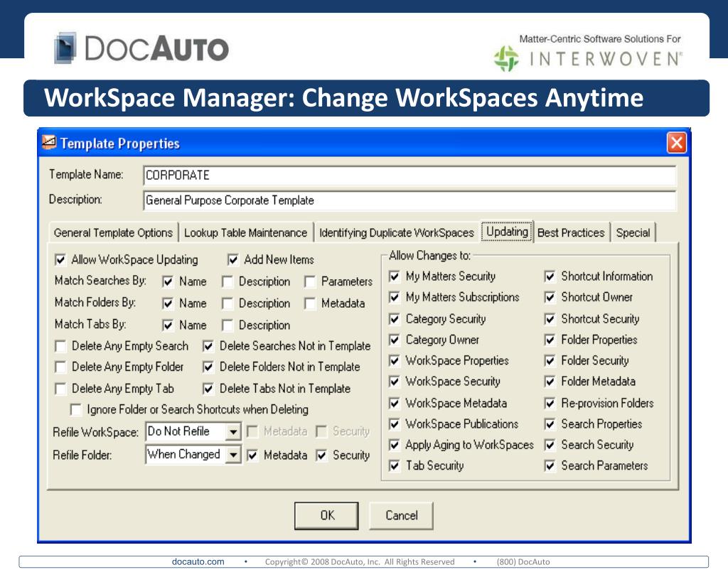The width and height of the screenshot is (728, 582).
Task: Uncheck Shortcut Security option
Action: pyautogui.click(x=550, y=319)
